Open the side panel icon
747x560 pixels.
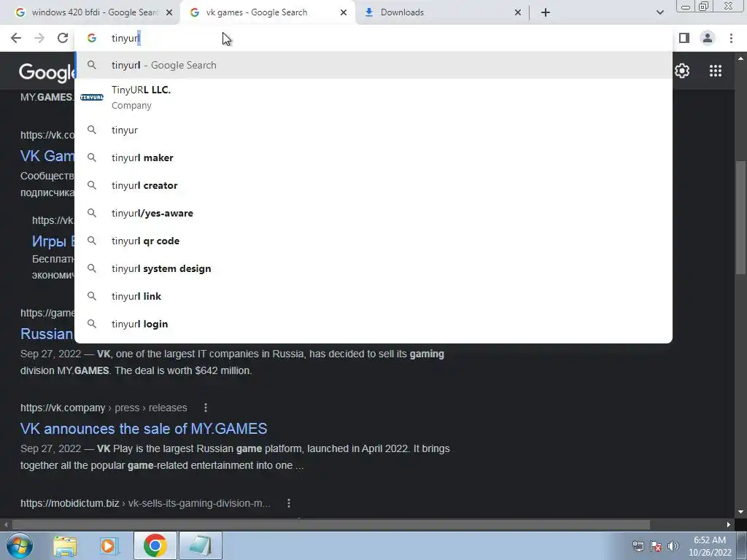(684, 38)
